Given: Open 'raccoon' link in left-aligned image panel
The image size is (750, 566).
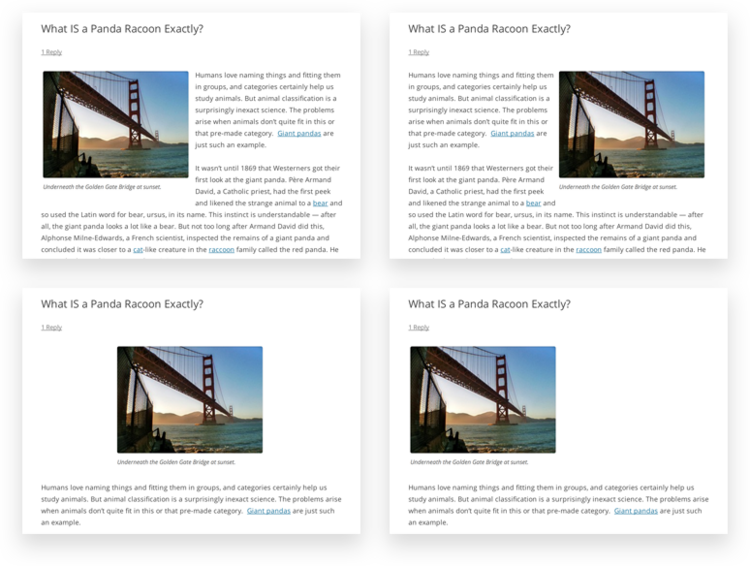Looking at the screenshot, I should (221, 250).
